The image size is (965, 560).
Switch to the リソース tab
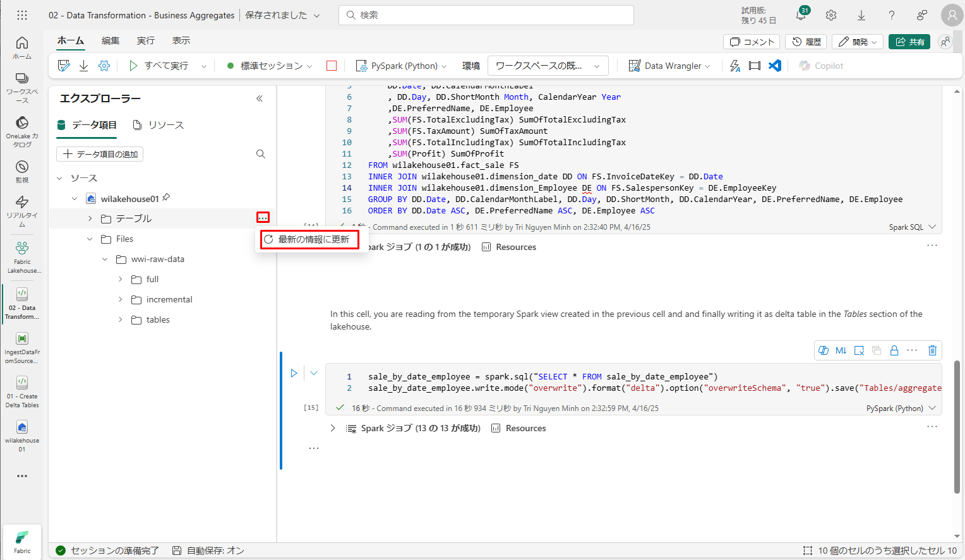click(x=159, y=125)
